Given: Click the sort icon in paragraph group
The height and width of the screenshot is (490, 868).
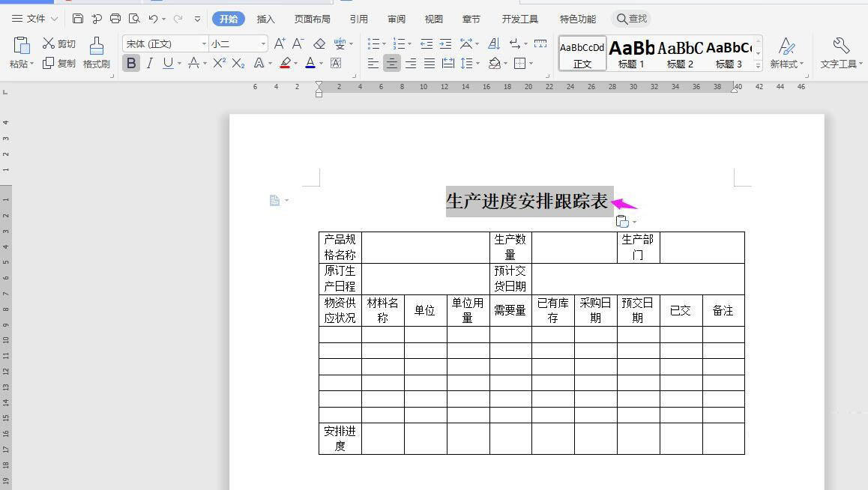Looking at the screenshot, I should (x=494, y=44).
